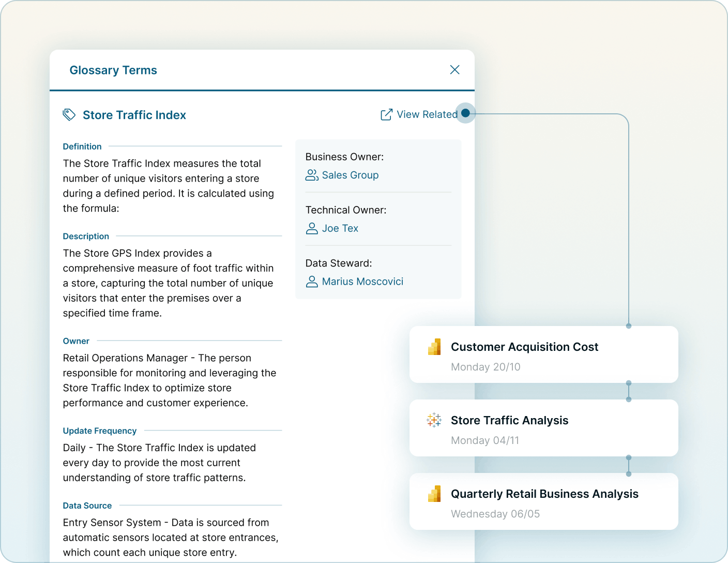Screen dimensions: 728x563
Task: Select the Glossary Terms header tab
Action: 113,70
